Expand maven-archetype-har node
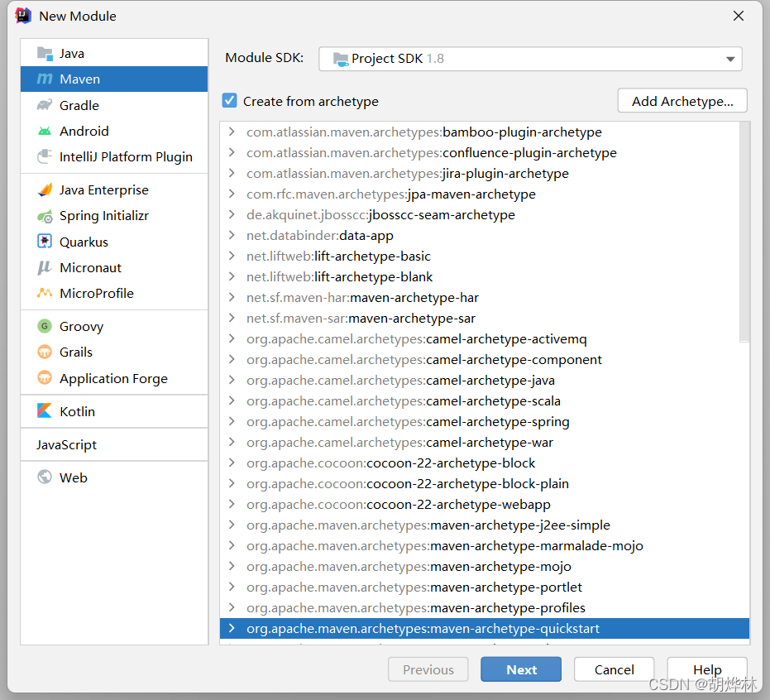The width and height of the screenshot is (770, 700). pos(232,298)
